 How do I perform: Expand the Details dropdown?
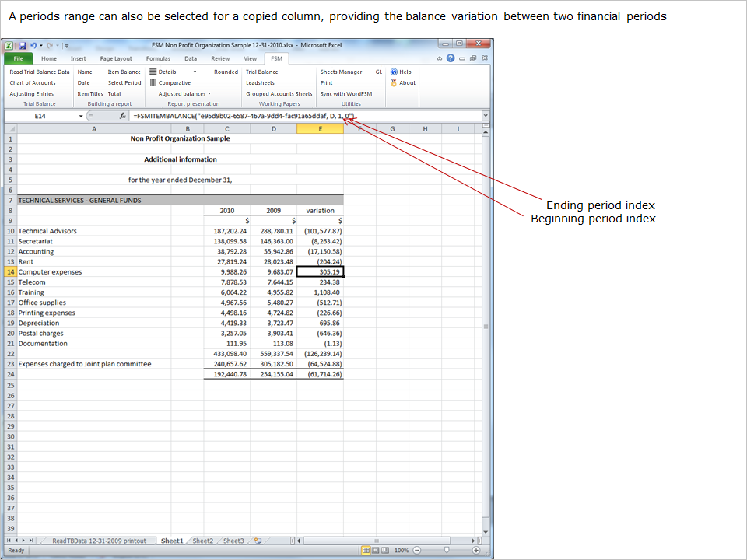coord(195,72)
